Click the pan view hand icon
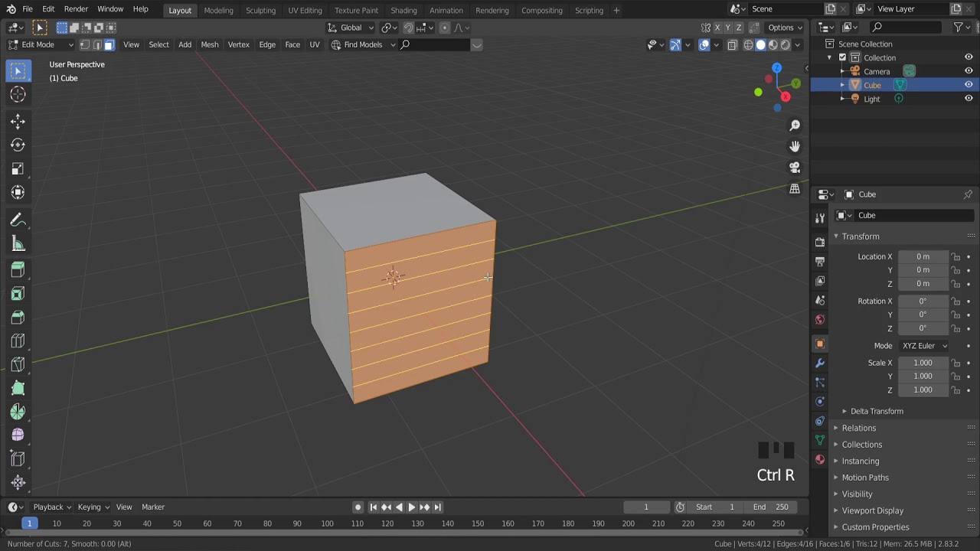 [x=795, y=146]
